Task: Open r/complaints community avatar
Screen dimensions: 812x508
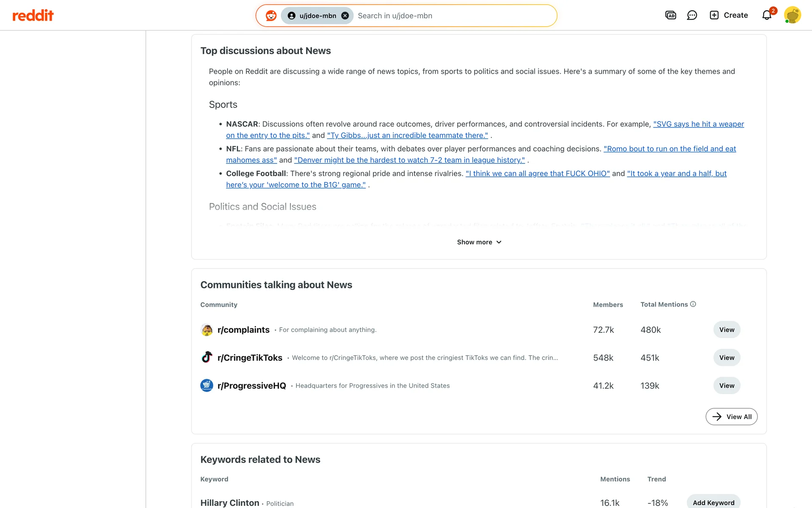Action: pos(207,330)
